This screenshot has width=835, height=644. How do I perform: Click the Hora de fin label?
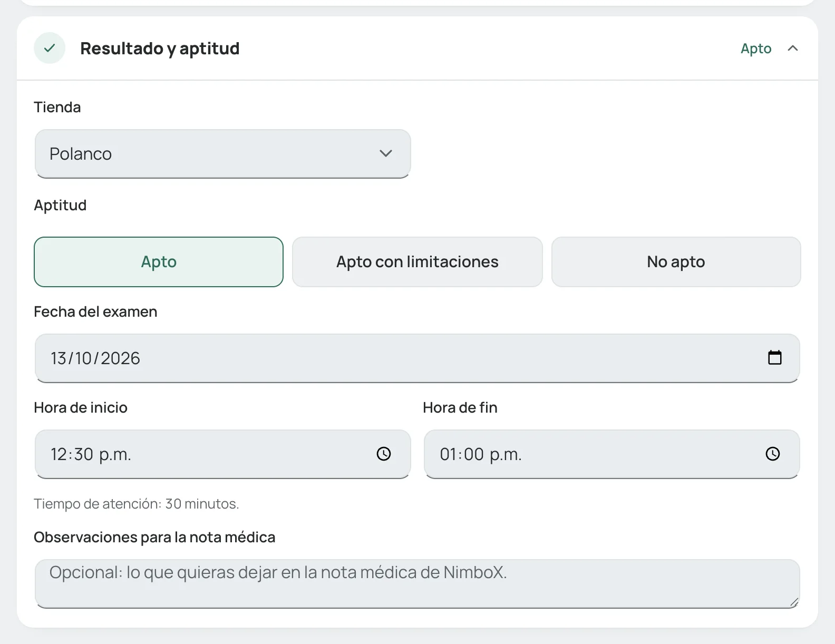[460, 407]
